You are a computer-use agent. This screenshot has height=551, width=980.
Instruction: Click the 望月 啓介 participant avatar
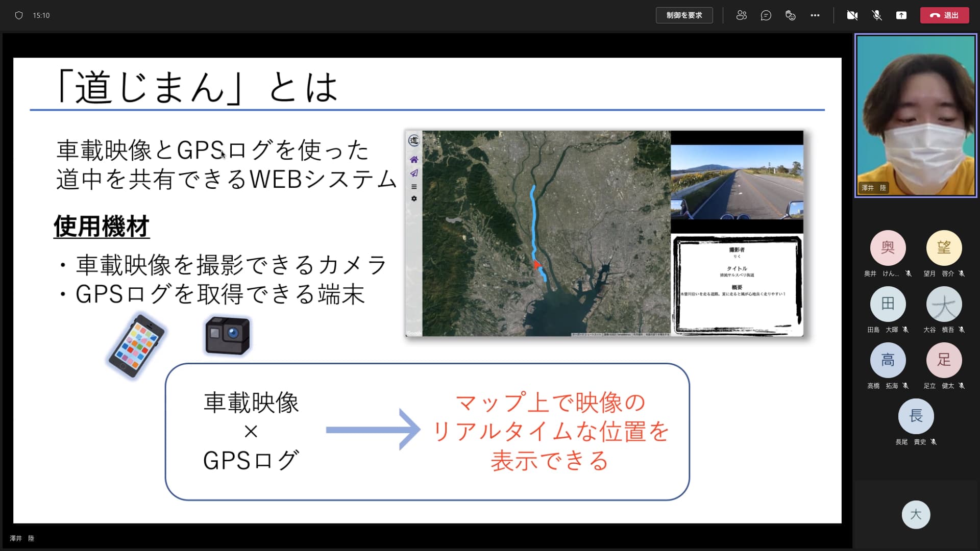click(x=944, y=248)
